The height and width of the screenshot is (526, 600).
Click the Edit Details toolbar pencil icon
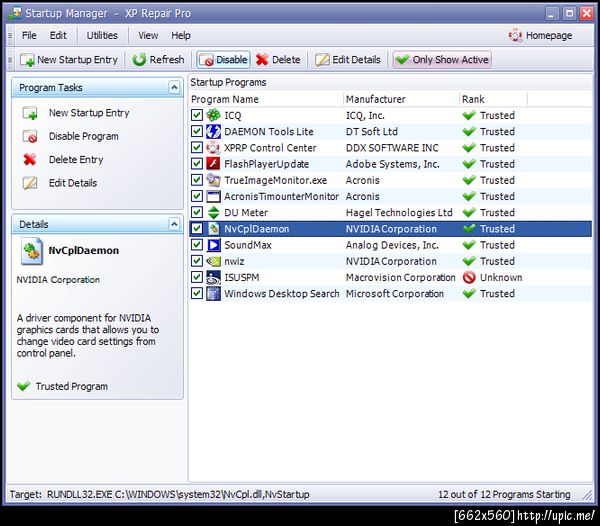(x=322, y=60)
